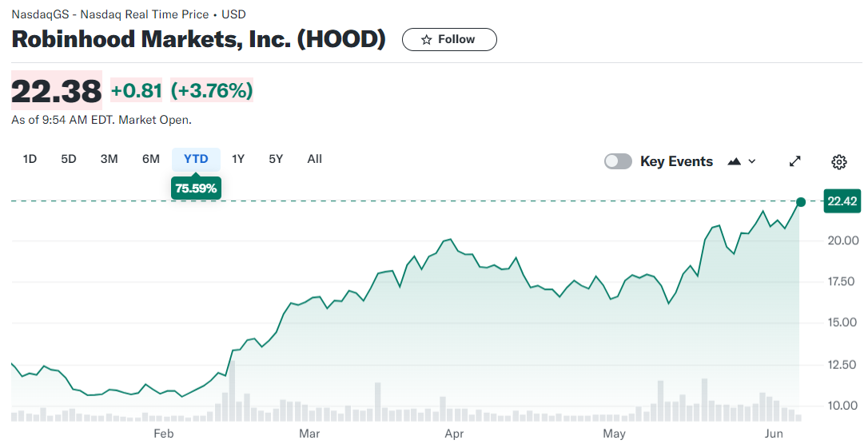Switch to 3M time range

coord(109,159)
